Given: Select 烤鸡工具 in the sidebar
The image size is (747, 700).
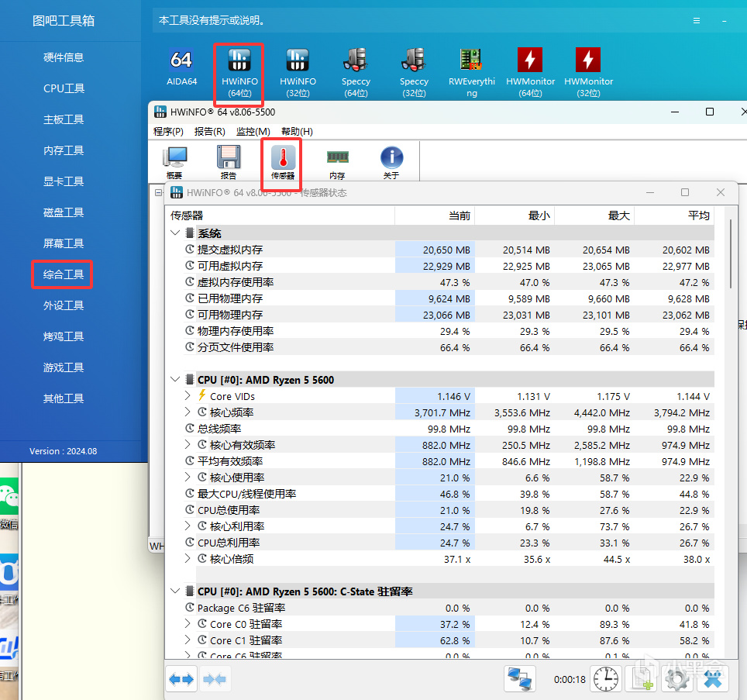Looking at the screenshot, I should click(x=64, y=336).
